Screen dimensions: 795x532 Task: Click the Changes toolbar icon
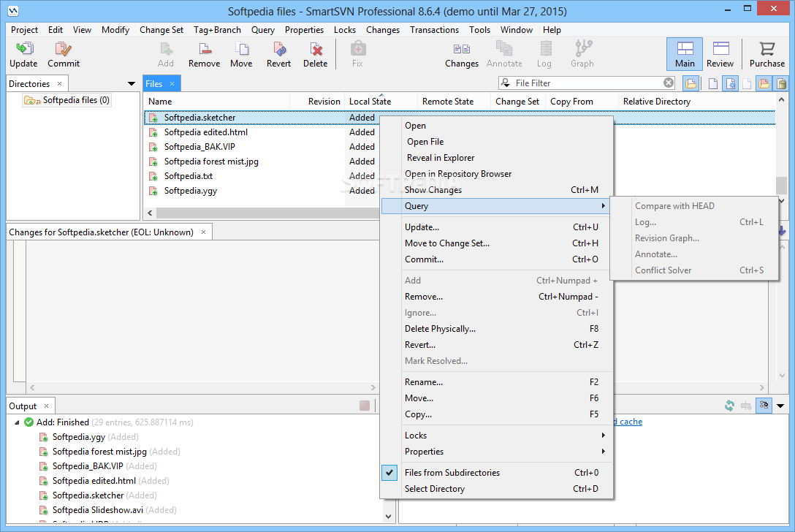tap(461, 49)
